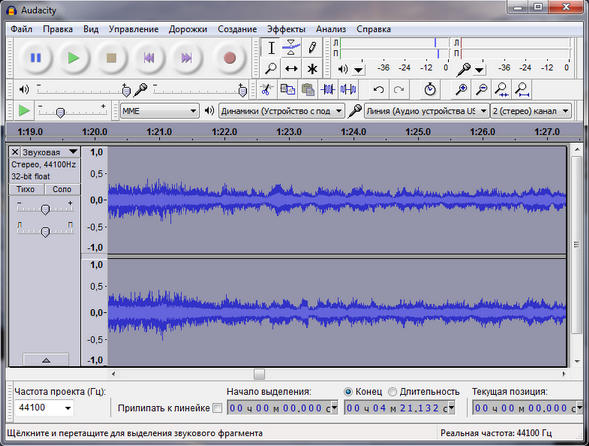Select the Длительность radio button
The image size is (589, 446).
point(392,392)
